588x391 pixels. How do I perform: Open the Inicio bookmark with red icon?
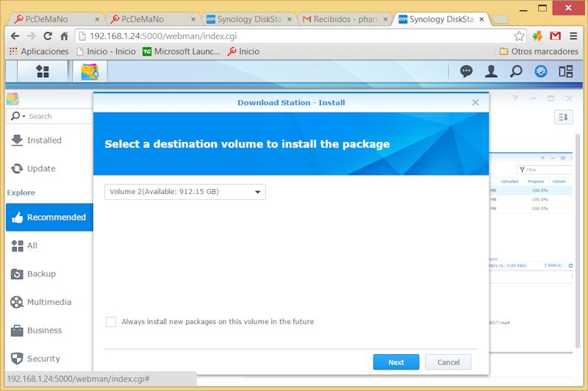(243, 51)
